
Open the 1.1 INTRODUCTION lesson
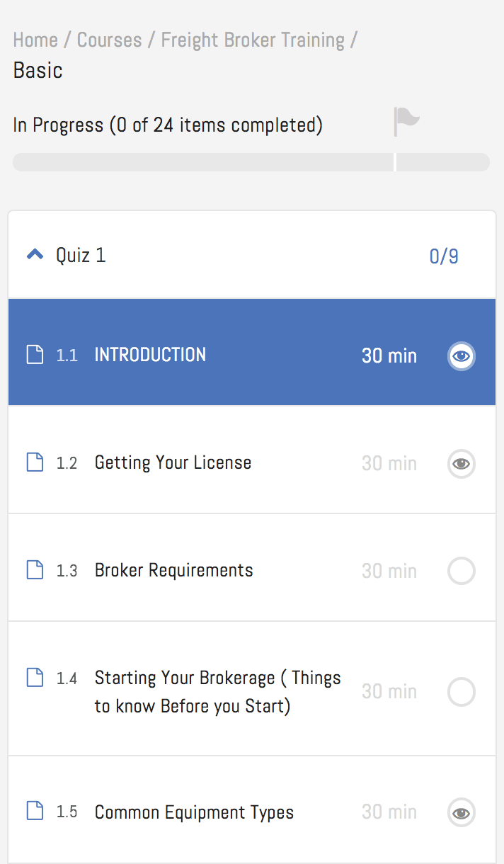click(150, 355)
